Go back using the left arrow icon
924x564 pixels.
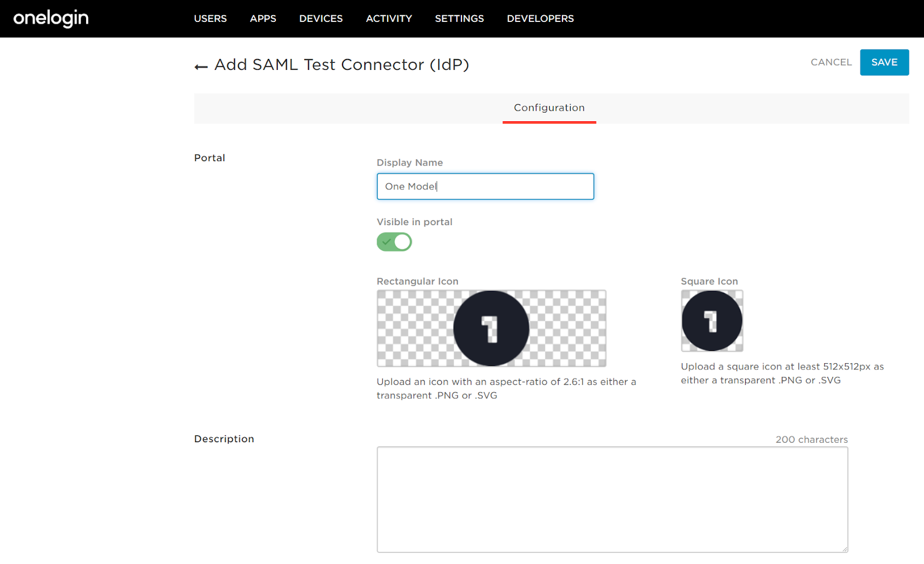(x=201, y=67)
